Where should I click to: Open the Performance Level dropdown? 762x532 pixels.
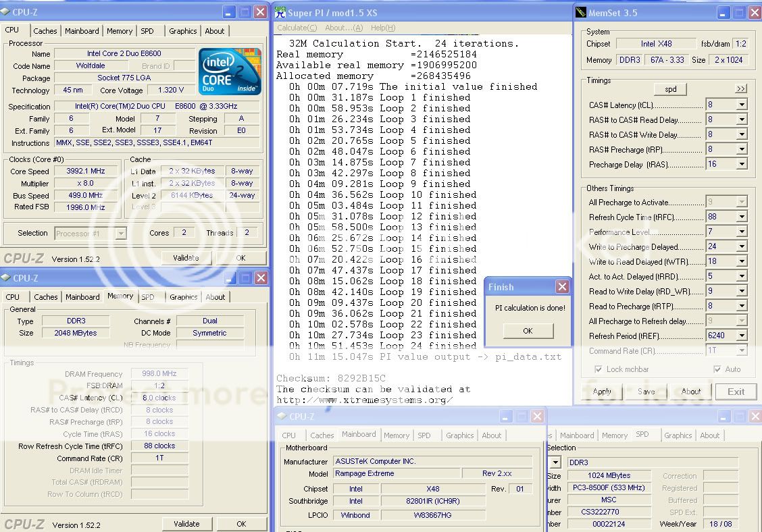tap(742, 232)
